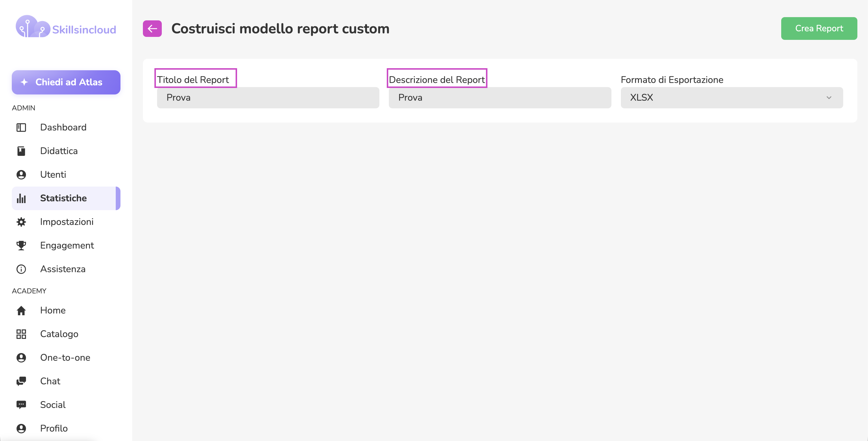Image resolution: width=868 pixels, height=441 pixels.
Task: Open the Dashboard menu item
Action: point(66,127)
